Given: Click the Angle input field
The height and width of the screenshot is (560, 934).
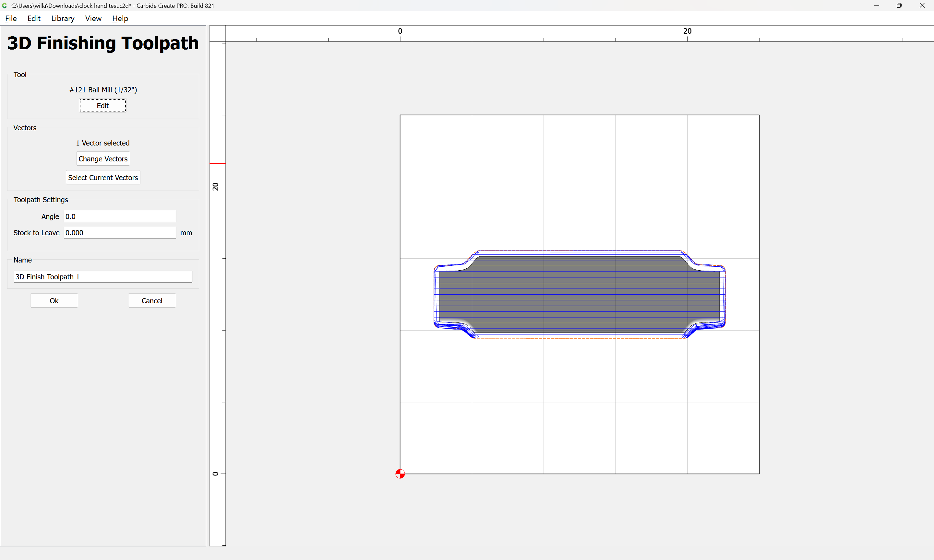Looking at the screenshot, I should coord(120,216).
